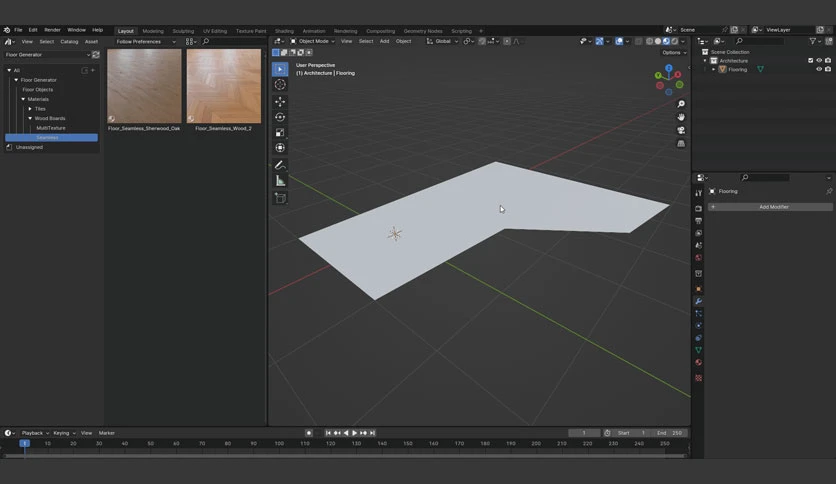Jump to the timeline end frame
The width and height of the screenshot is (836, 484).
pos(373,433)
